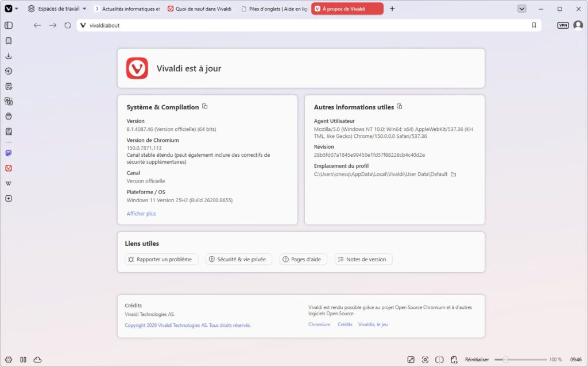
Task: Open the Mastodon web panel
Action: [9, 153]
